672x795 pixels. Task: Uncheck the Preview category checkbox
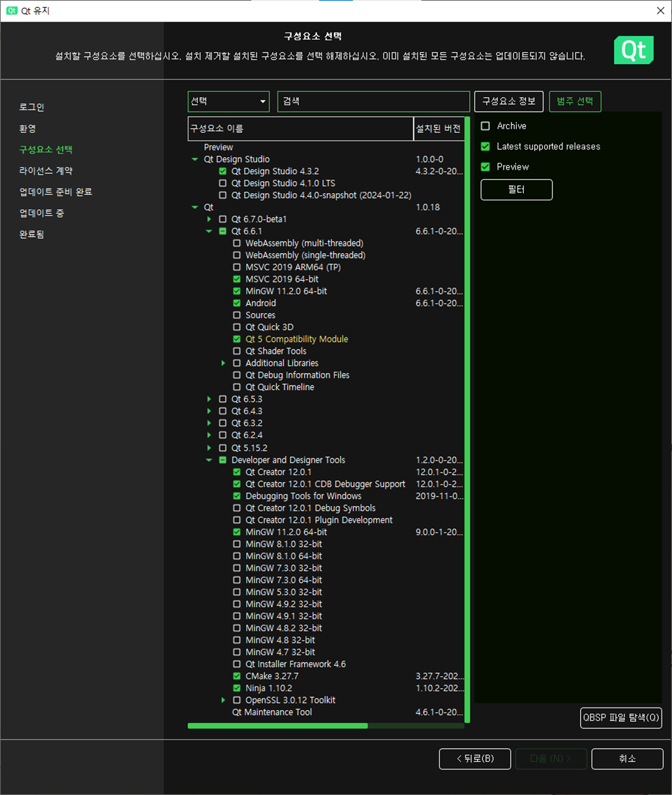pyautogui.click(x=485, y=167)
